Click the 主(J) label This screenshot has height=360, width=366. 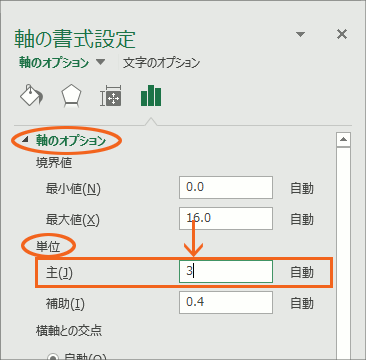click(x=59, y=273)
